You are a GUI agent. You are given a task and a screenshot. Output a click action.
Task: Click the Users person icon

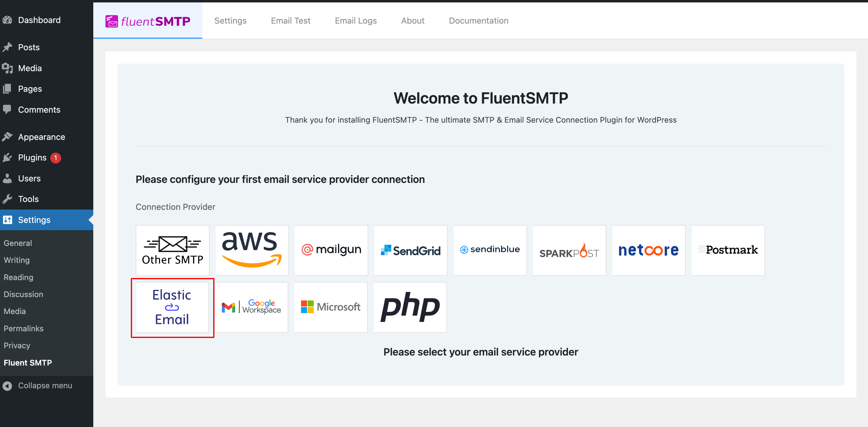click(x=7, y=178)
